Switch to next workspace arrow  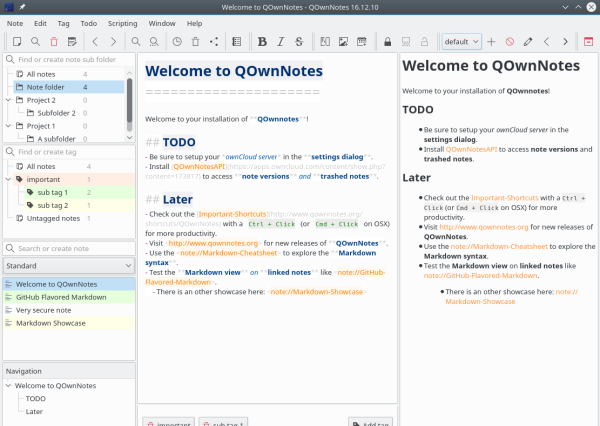(565, 41)
